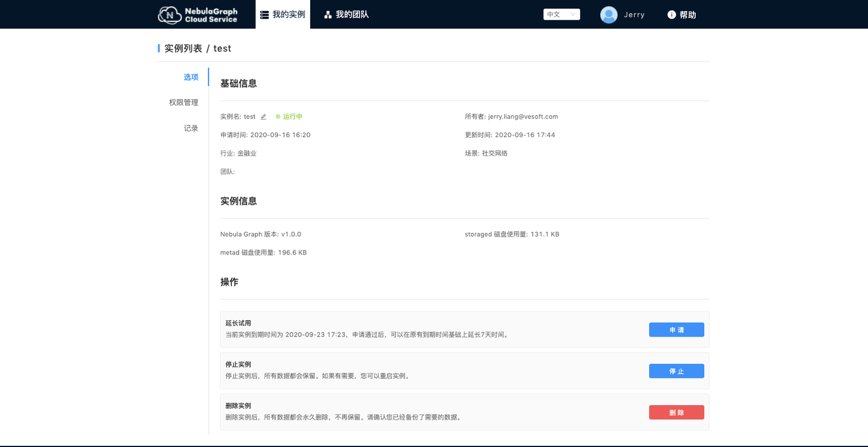Click the 停止实例 title text
The image size is (868, 447).
(239, 364)
